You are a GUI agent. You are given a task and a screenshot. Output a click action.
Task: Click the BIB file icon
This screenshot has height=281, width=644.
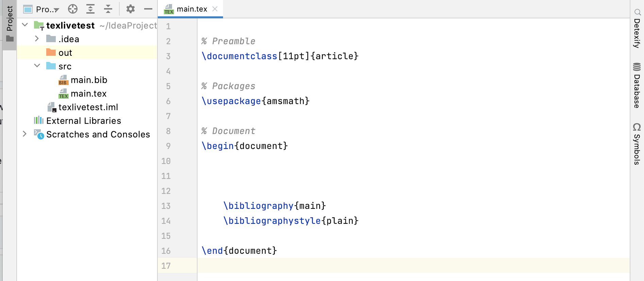(x=63, y=80)
